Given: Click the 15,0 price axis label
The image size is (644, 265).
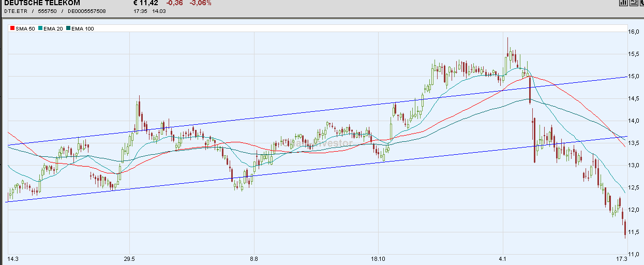Looking at the screenshot, I should coord(634,77).
